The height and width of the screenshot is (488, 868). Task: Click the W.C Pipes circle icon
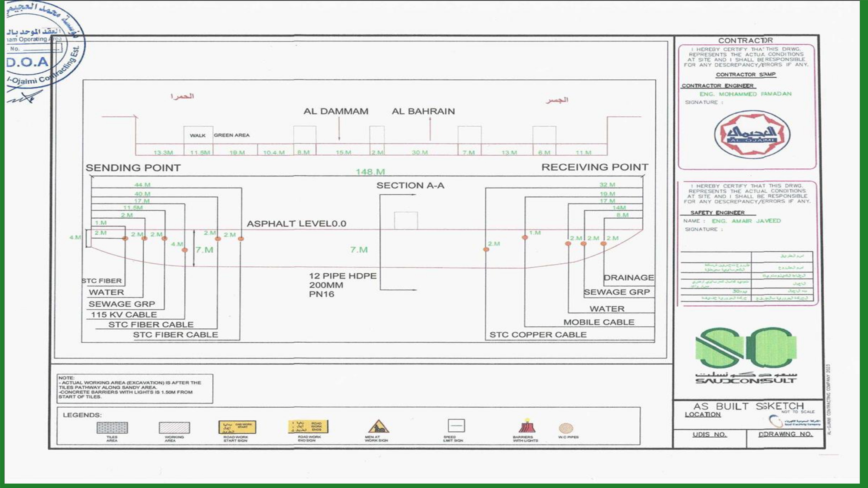coord(566,428)
